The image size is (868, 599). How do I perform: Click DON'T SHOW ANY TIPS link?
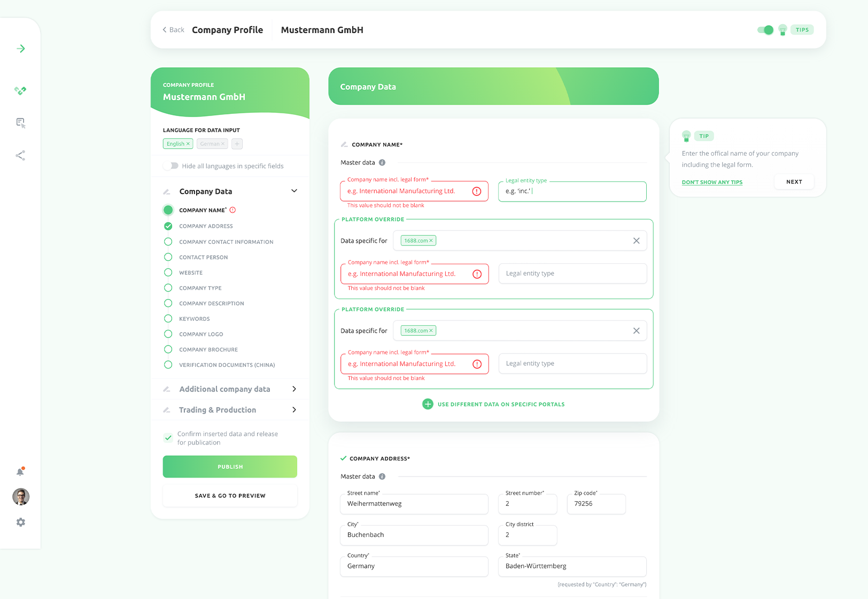coord(712,182)
